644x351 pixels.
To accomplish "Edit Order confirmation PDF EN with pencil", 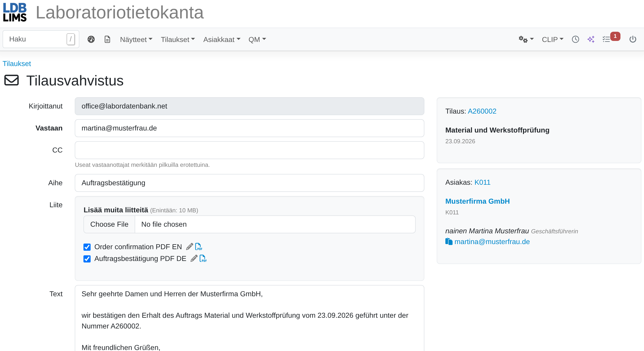I will (189, 247).
